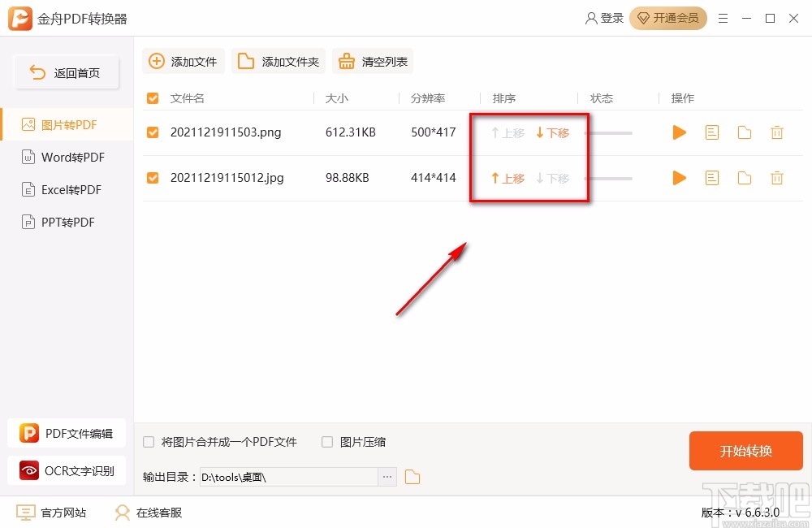
Task: Open the PDF文件编辑 tool
Action: pos(67,433)
